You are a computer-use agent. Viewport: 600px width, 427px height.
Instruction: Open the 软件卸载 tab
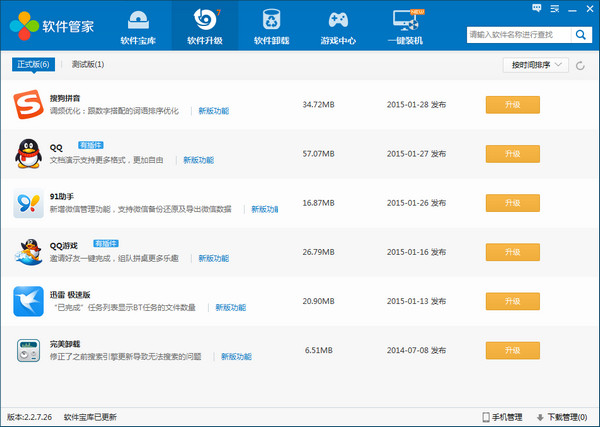tap(271, 27)
